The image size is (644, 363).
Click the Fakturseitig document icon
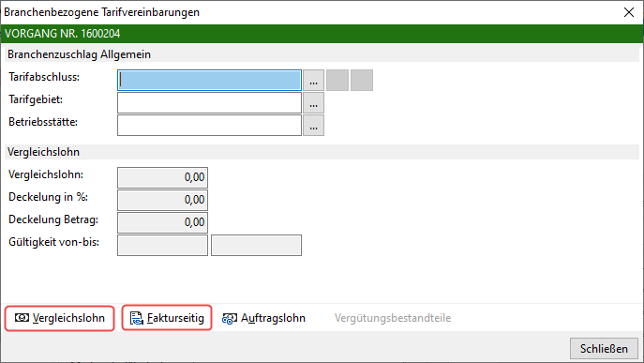136,318
